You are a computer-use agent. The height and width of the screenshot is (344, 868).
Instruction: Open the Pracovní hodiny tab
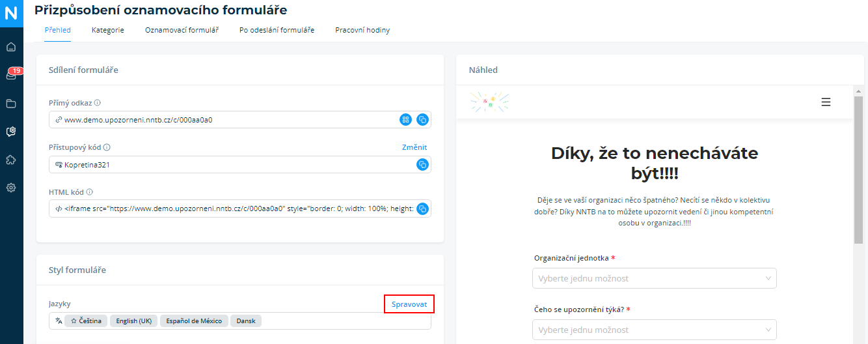coord(362,30)
